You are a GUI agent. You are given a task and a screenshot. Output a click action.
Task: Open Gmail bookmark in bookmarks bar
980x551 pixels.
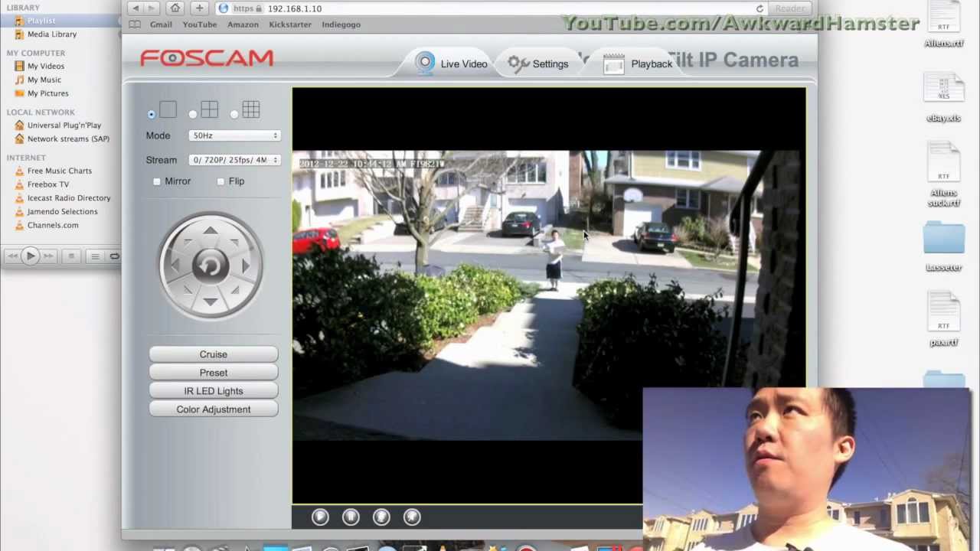click(161, 24)
